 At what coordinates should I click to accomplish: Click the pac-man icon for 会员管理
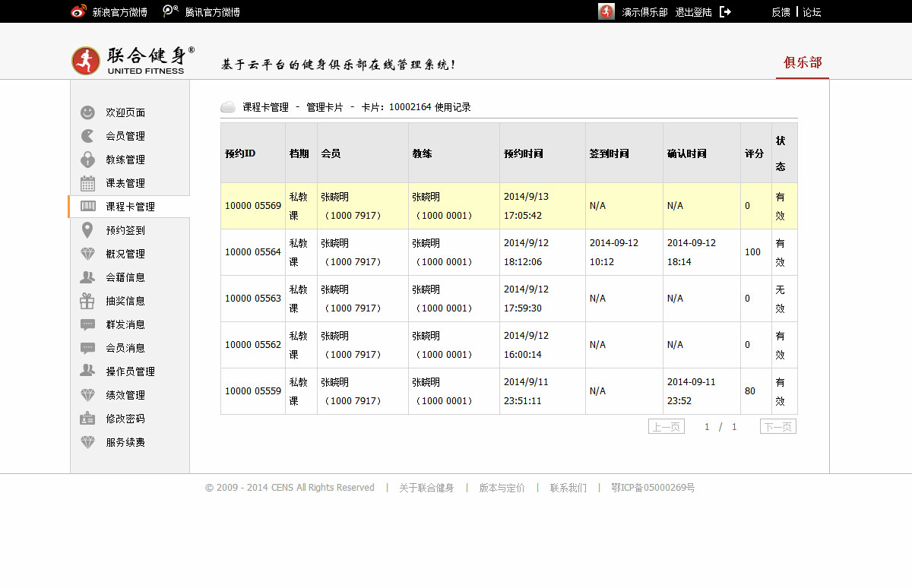pyautogui.click(x=88, y=136)
